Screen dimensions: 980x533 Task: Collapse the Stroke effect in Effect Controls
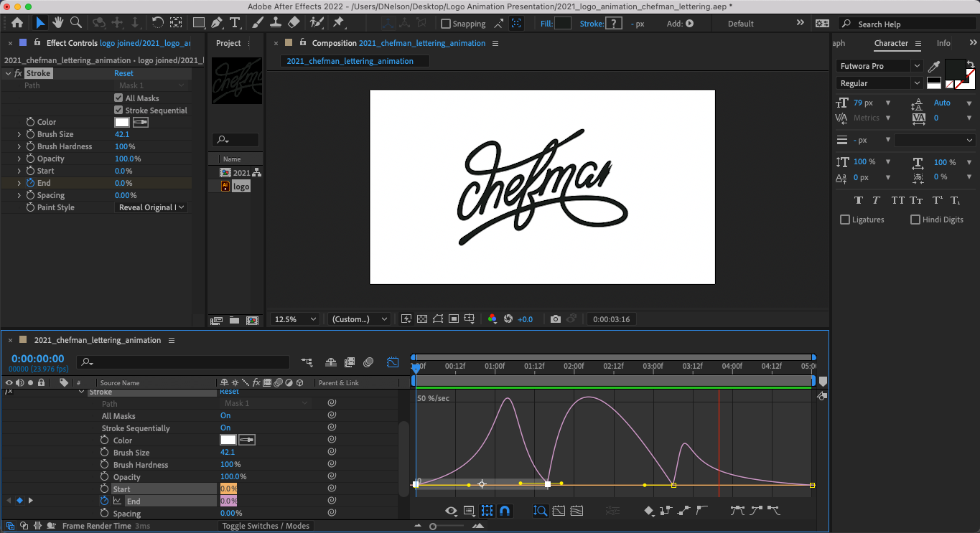(8, 73)
